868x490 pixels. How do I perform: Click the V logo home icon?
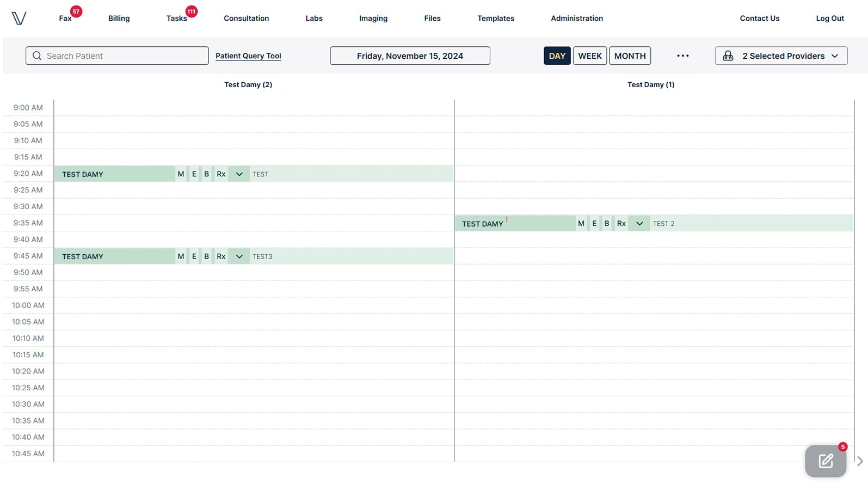pyautogui.click(x=19, y=18)
